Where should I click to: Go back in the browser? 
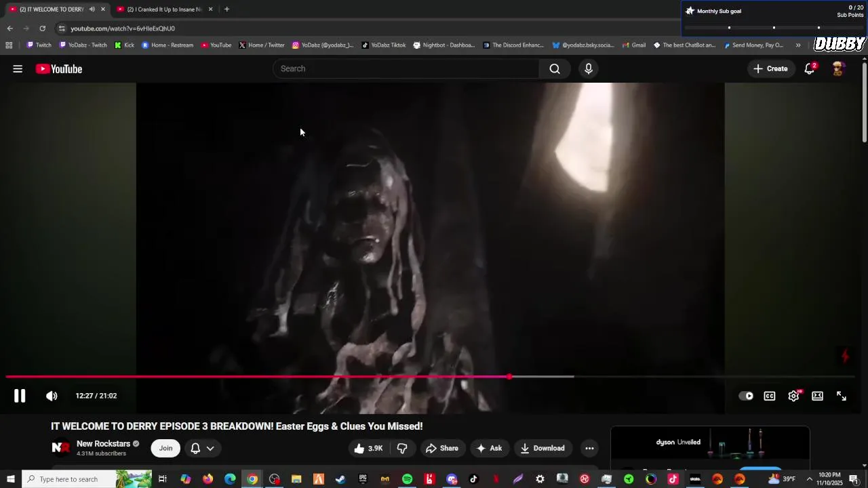[x=9, y=28]
